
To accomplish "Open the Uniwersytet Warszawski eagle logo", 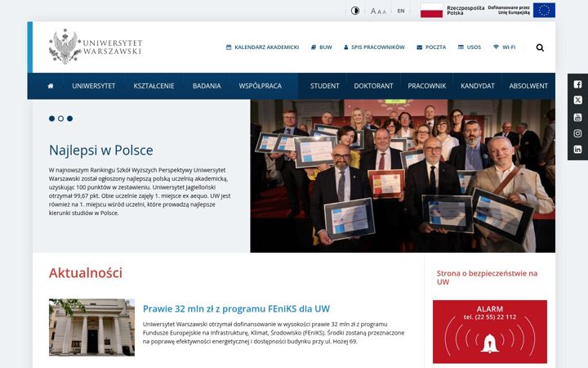I will coord(96,47).
